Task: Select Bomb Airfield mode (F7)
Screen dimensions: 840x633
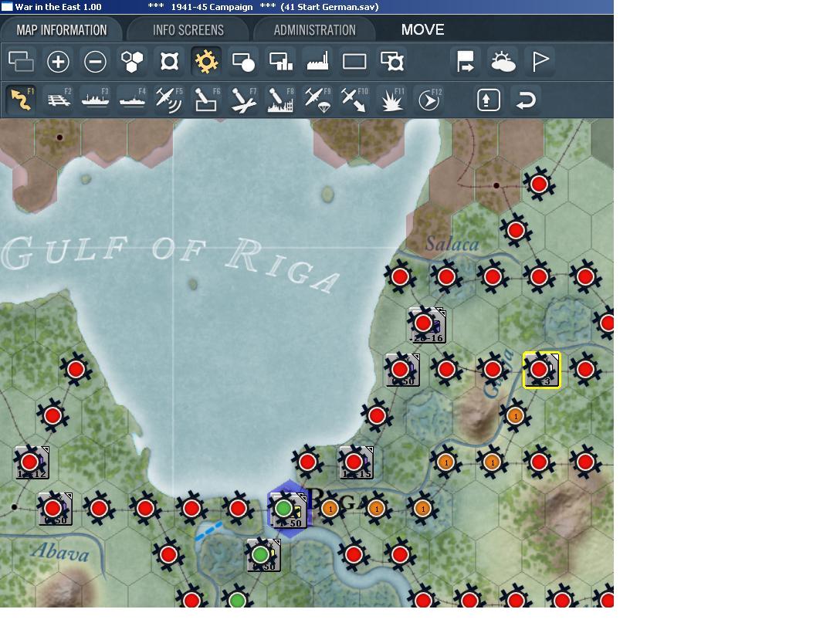Action: pyautogui.click(x=243, y=100)
